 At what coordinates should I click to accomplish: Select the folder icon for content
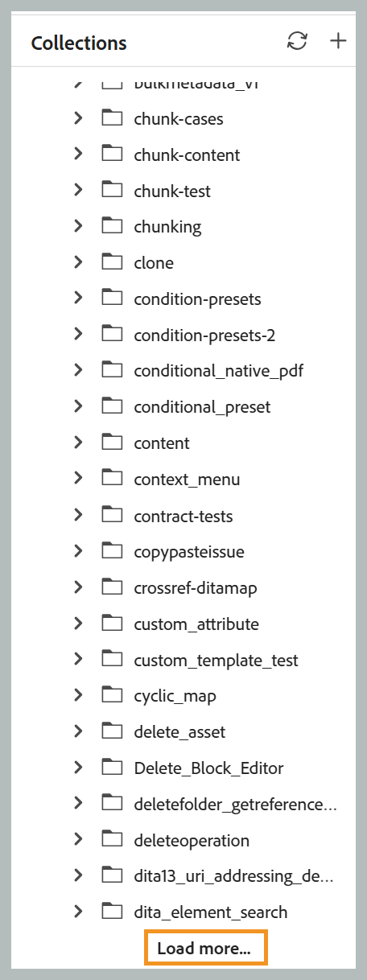pyautogui.click(x=112, y=443)
